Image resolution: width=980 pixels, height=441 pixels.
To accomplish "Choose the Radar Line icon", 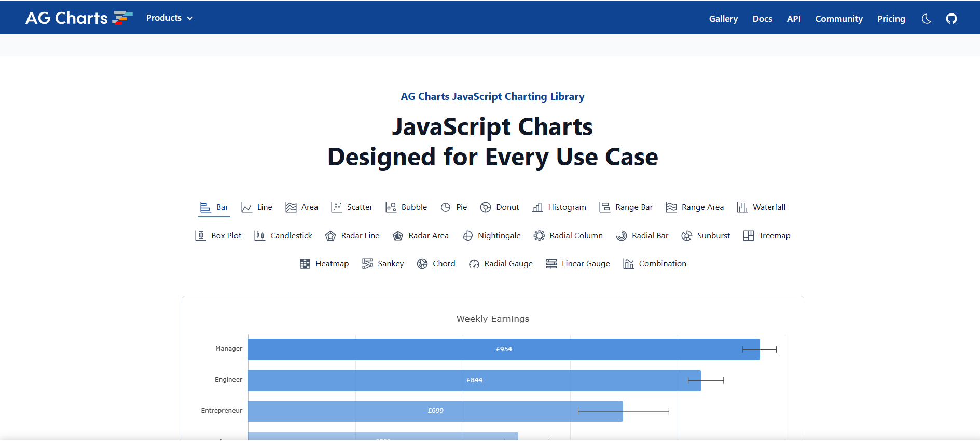I will [x=330, y=236].
